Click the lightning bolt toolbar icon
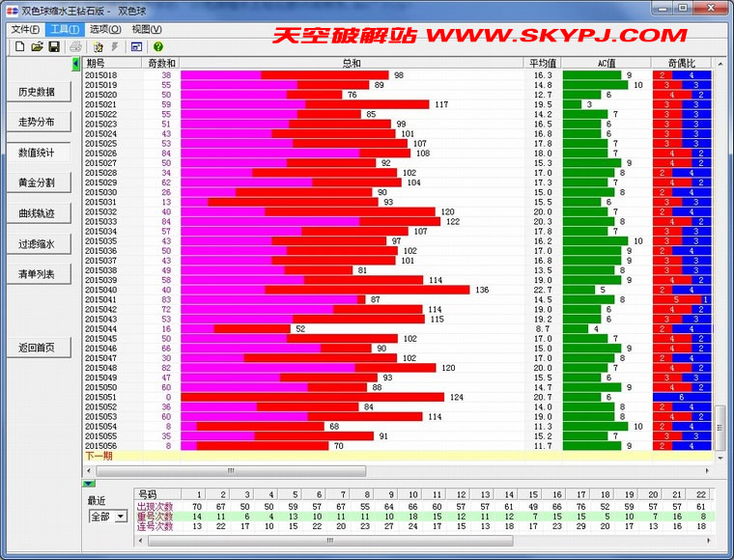The width and height of the screenshot is (734, 560). (116, 46)
